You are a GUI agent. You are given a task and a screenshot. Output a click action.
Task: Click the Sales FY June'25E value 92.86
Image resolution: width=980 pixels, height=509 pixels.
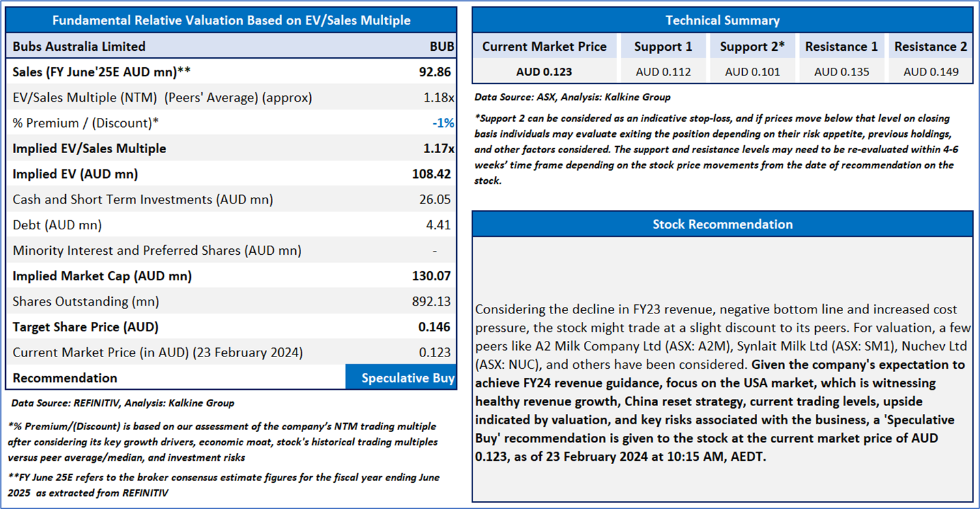(x=436, y=72)
